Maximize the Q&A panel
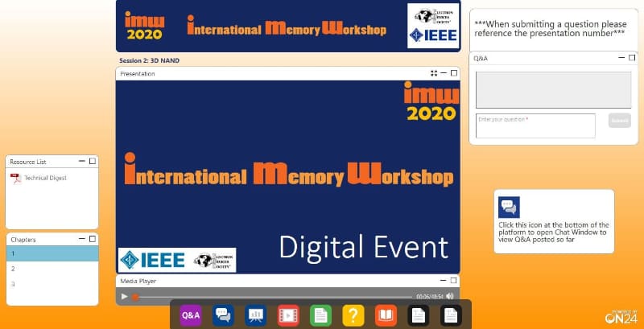 pos(632,58)
